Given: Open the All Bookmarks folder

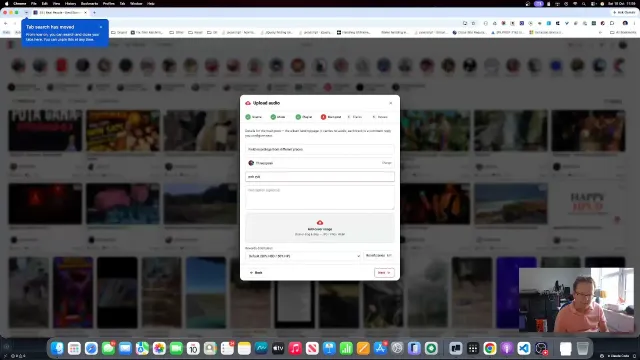Looking at the screenshot, I should 623,32.
